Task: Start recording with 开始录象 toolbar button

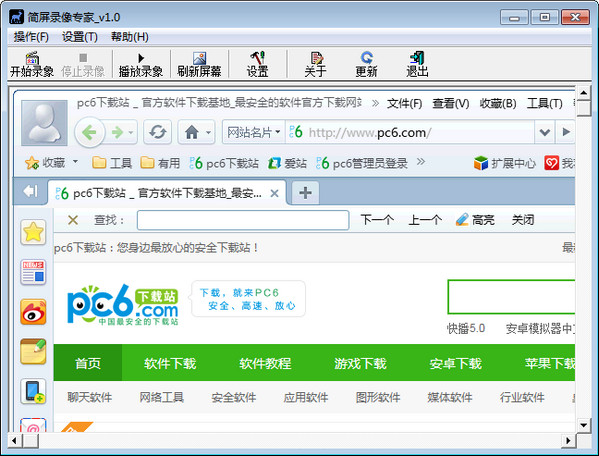Action: (x=32, y=64)
